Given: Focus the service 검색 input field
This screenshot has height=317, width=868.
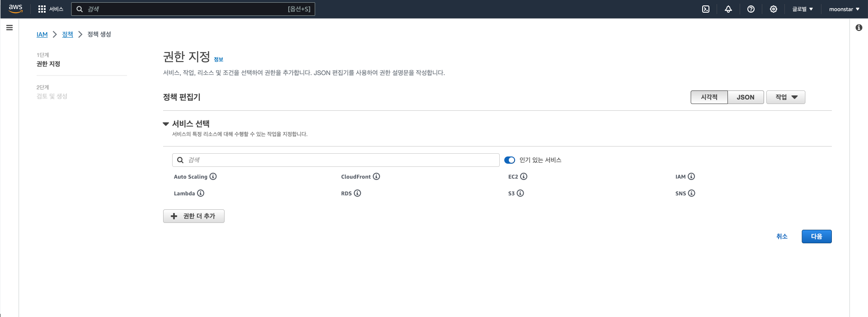Looking at the screenshot, I should [x=336, y=160].
